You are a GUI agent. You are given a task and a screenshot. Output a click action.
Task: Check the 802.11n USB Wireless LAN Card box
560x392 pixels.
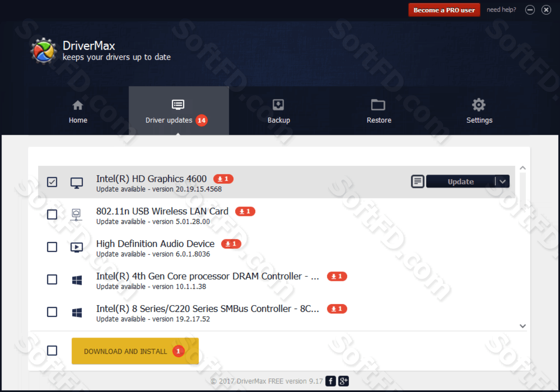coord(52,215)
